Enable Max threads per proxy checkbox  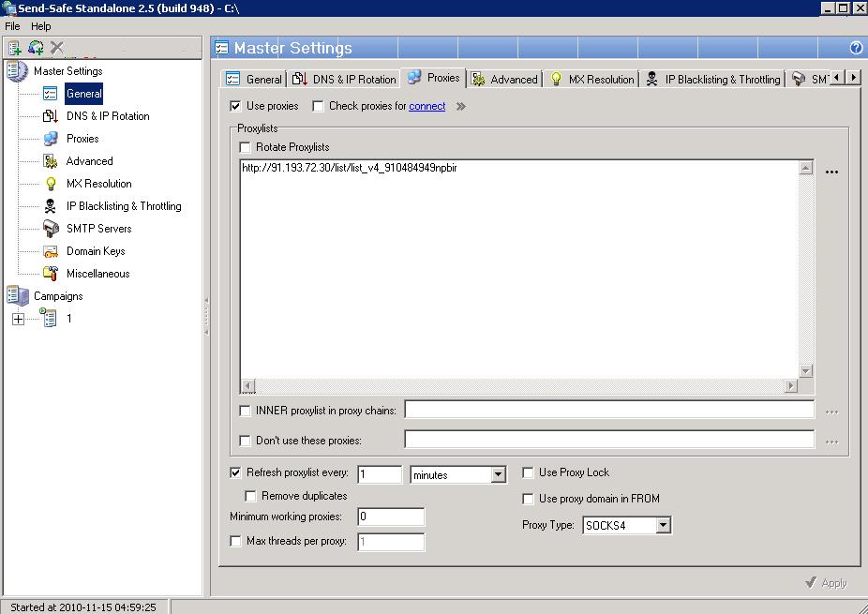coord(235,541)
